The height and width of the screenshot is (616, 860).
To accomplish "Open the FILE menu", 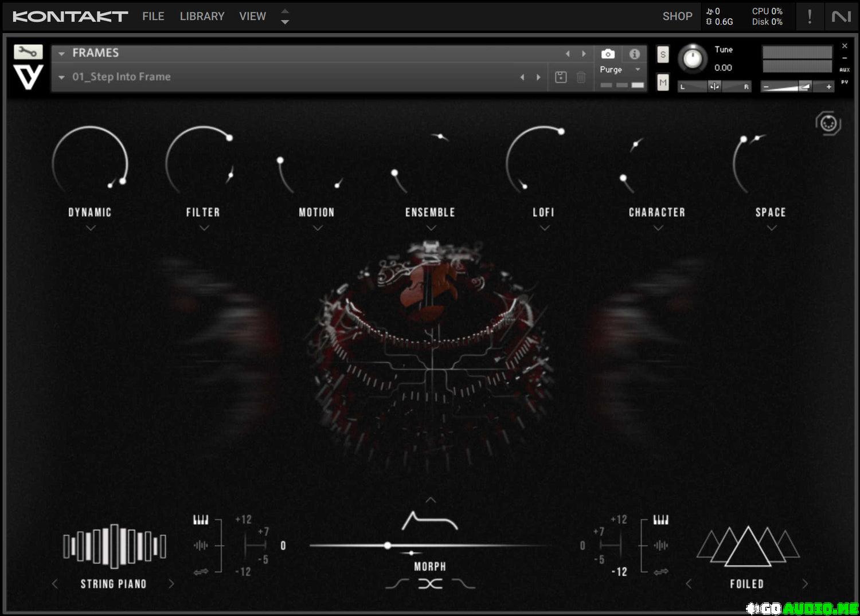I will (153, 17).
